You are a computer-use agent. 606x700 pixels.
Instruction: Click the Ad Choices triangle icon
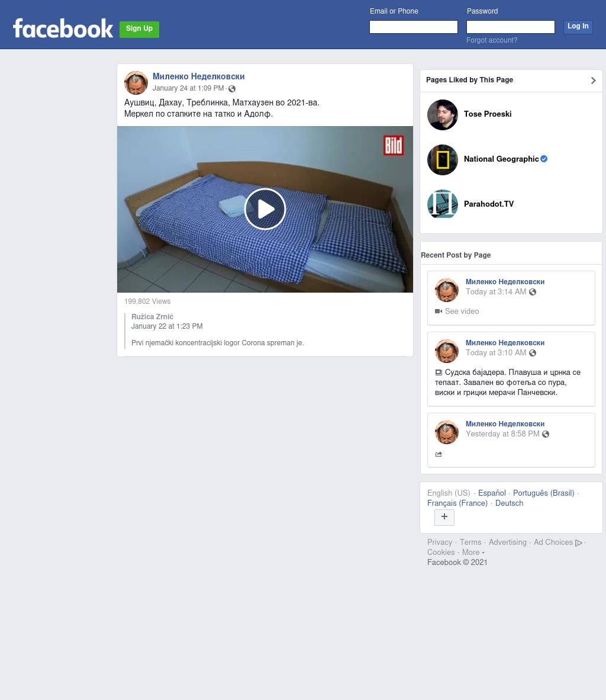578,543
